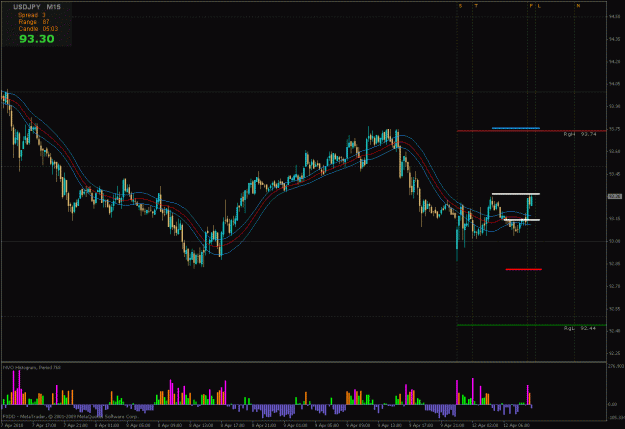Click the 0.00 level on the histogram scale

(613, 404)
